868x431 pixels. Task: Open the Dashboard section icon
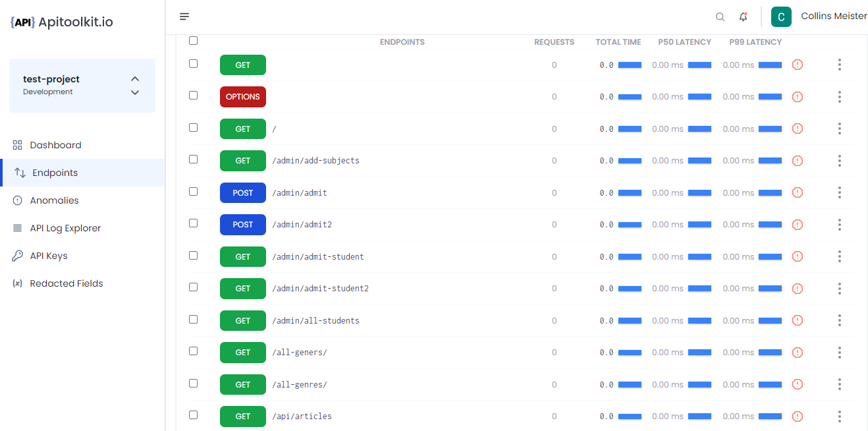tap(16, 144)
